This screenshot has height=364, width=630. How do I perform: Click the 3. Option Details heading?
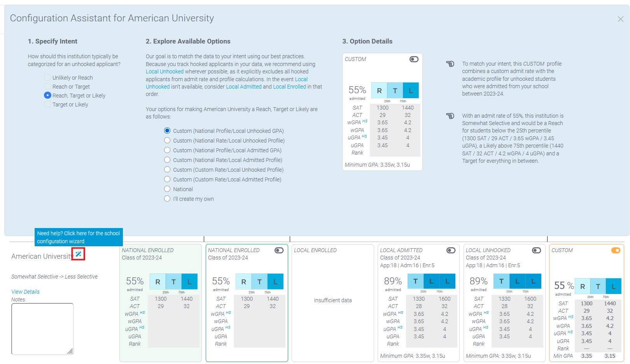(x=367, y=41)
